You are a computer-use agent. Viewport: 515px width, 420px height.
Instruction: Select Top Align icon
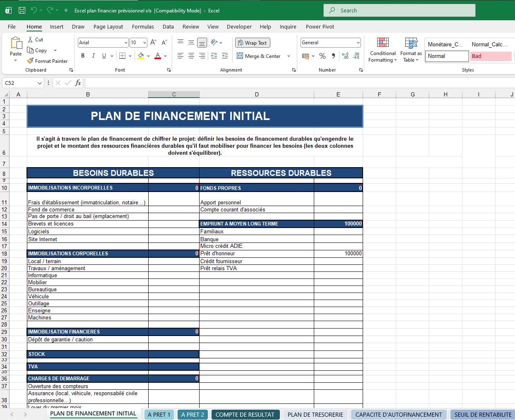pyautogui.click(x=180, y=42)
